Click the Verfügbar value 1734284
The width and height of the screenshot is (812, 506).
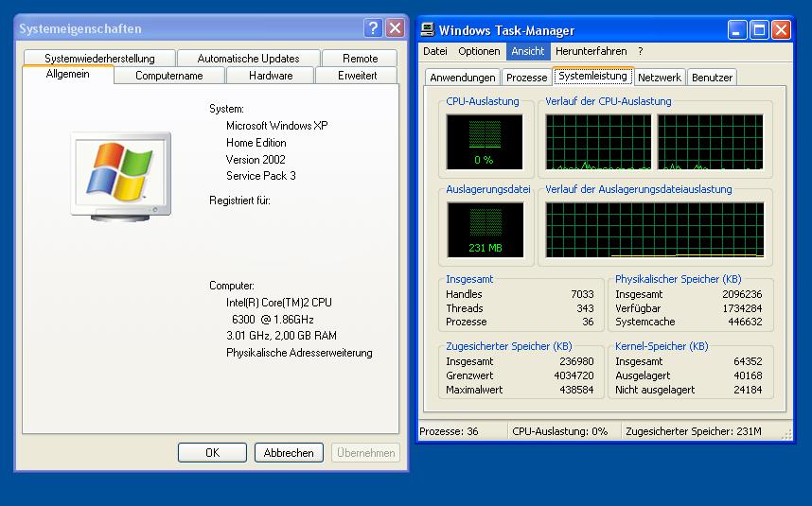[x=742, y=307]
